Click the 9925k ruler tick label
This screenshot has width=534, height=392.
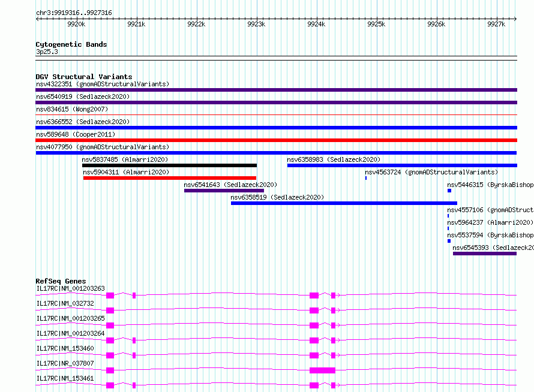tap(376, 24)
